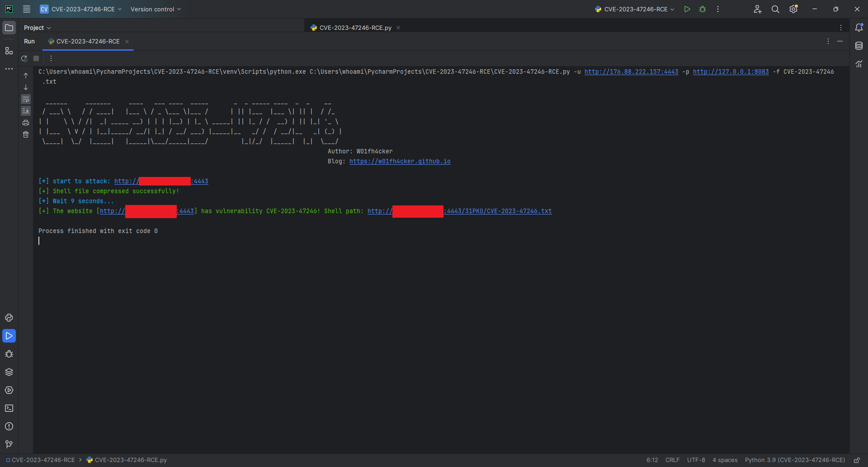This screenshot has width=868, height=467.
Task: Click the 'Wait 9 seconds...' line
Action: (76, 201)
